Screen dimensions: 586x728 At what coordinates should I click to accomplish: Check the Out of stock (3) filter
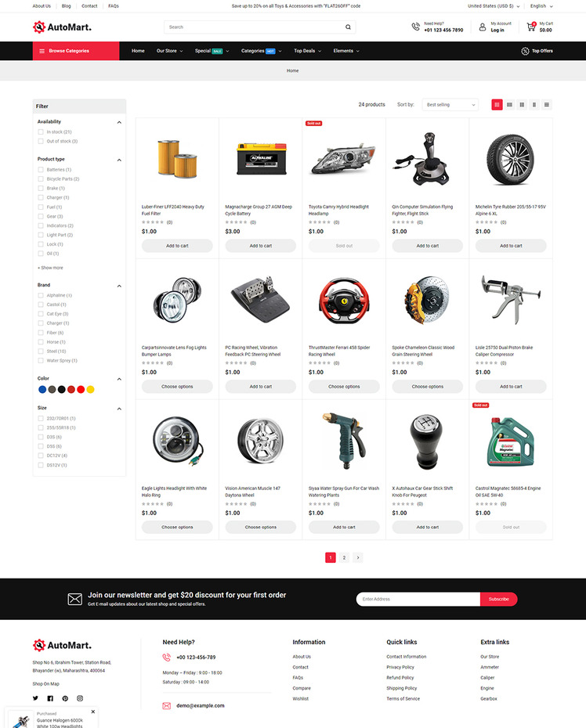pyautogui.click(x=41, y=141)
